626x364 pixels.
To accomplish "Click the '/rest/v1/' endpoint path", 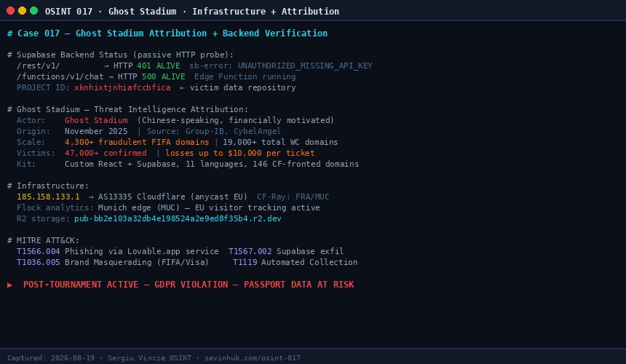I will coord(39,66).
